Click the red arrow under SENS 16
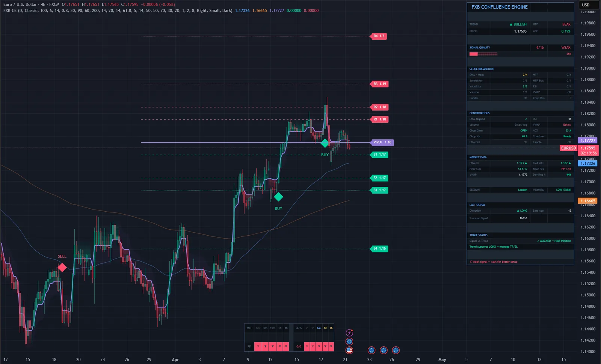This screenshot has height=364, width=601. [x=331, y=346]
